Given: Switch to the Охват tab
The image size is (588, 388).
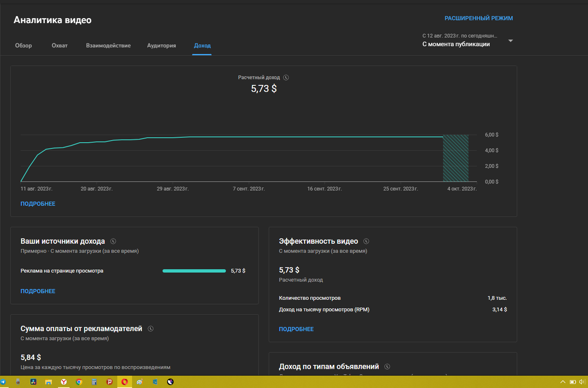Looking at the screenshot, I should click(x=60, y=46).
